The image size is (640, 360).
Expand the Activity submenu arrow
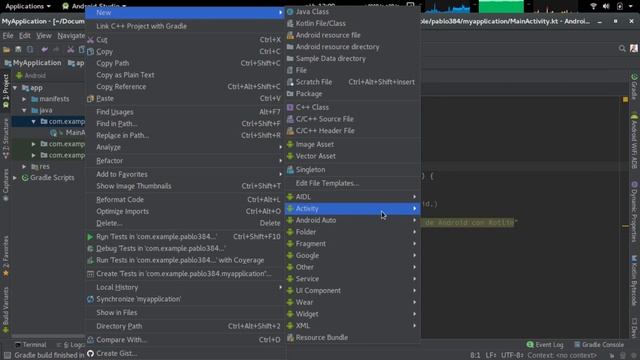tap(414, 209)
